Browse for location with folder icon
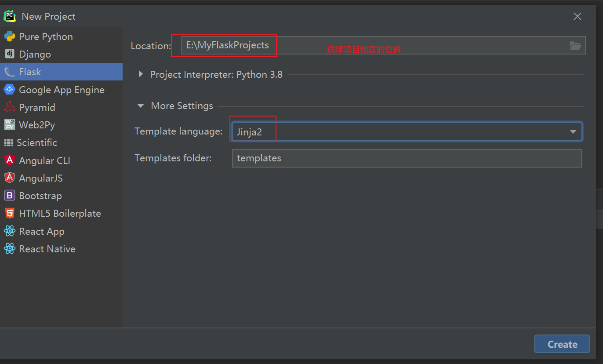Viewport: 603px width, 364px height. tap(575, 46)
